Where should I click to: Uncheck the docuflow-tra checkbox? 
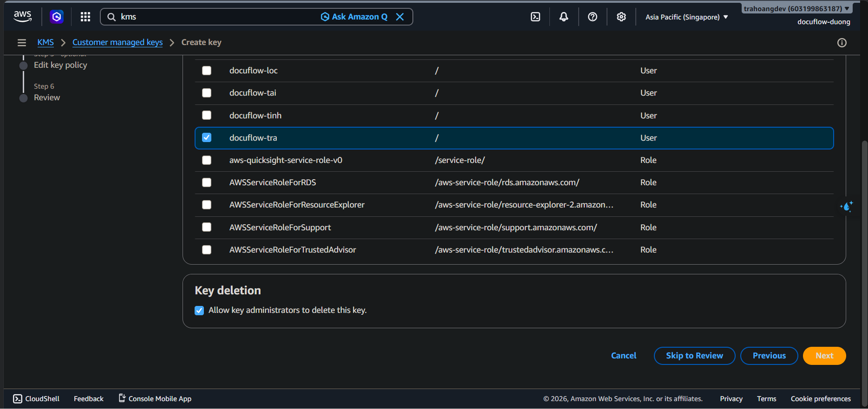click(207, 137)
